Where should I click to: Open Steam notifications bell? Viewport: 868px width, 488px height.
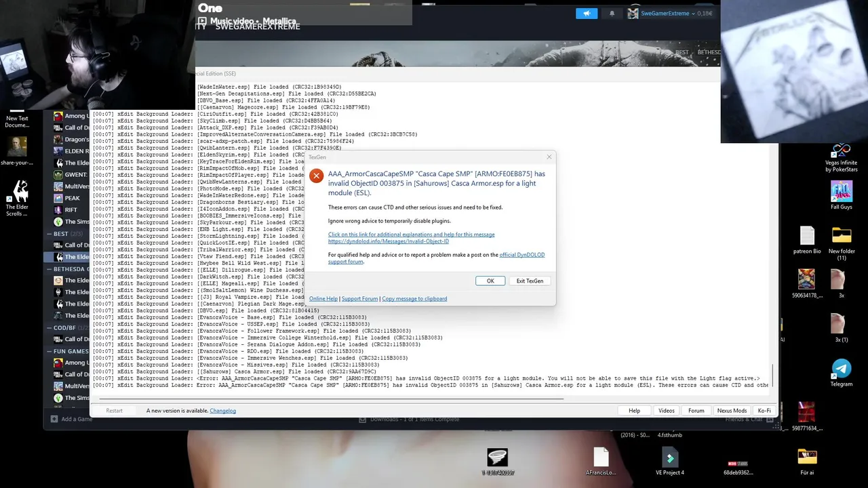coord(612,13)
